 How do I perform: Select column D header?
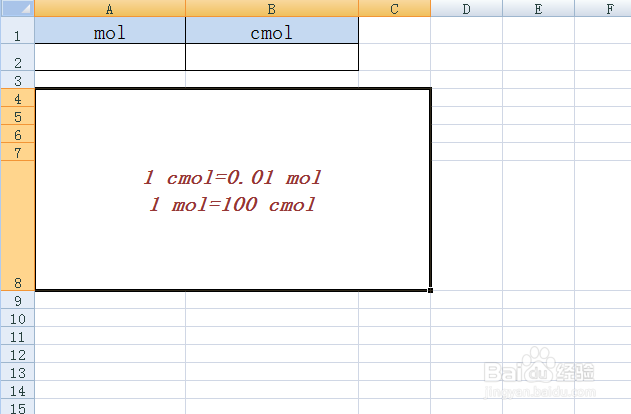tap(466, 8)
